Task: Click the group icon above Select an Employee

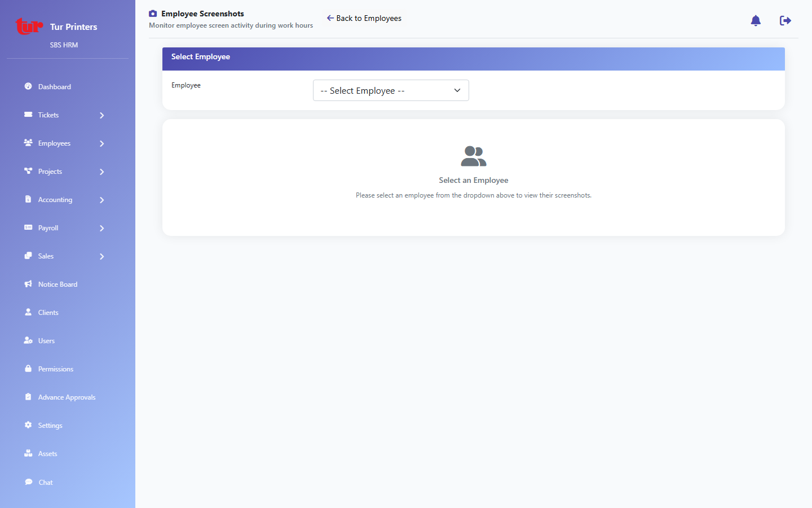Action: (x=474, y=156)
